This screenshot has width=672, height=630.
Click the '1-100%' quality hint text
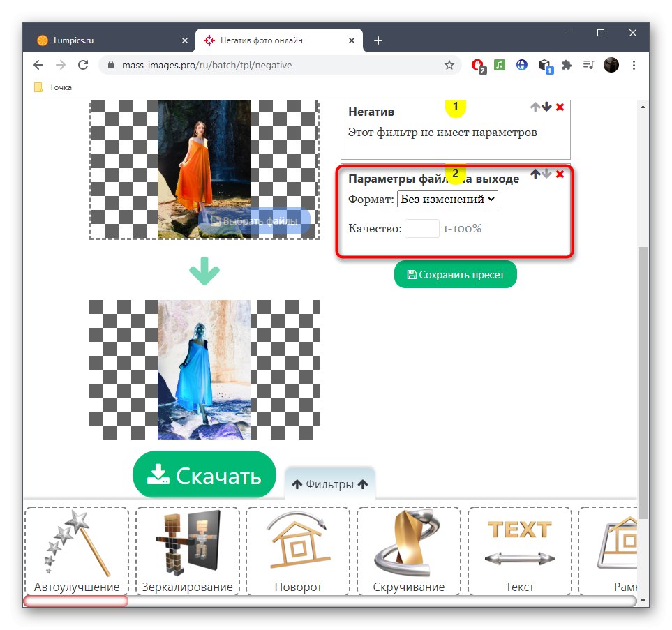[462, 228]
